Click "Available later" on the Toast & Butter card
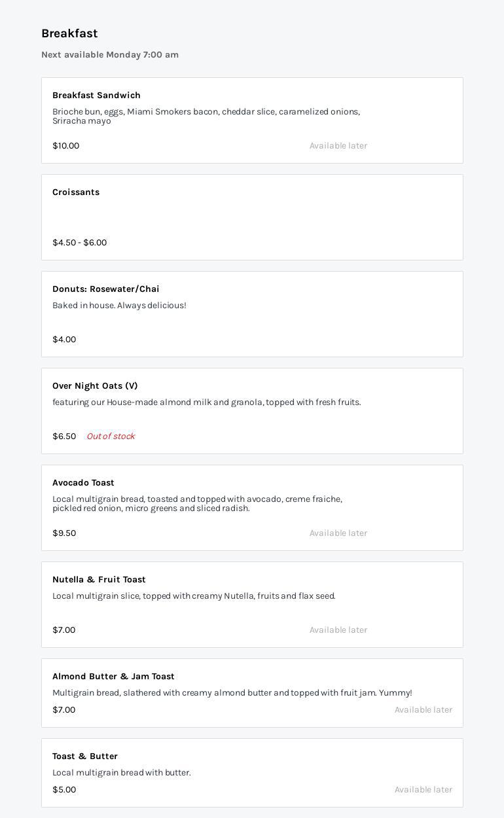 423,790
